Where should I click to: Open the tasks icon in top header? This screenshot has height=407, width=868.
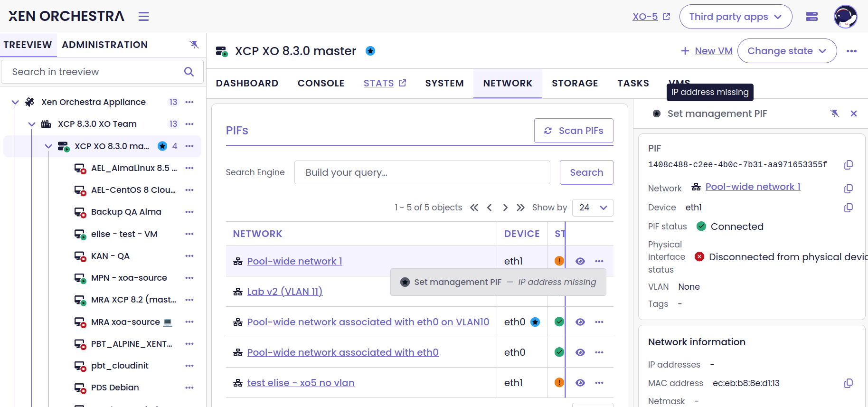point(812,17)
